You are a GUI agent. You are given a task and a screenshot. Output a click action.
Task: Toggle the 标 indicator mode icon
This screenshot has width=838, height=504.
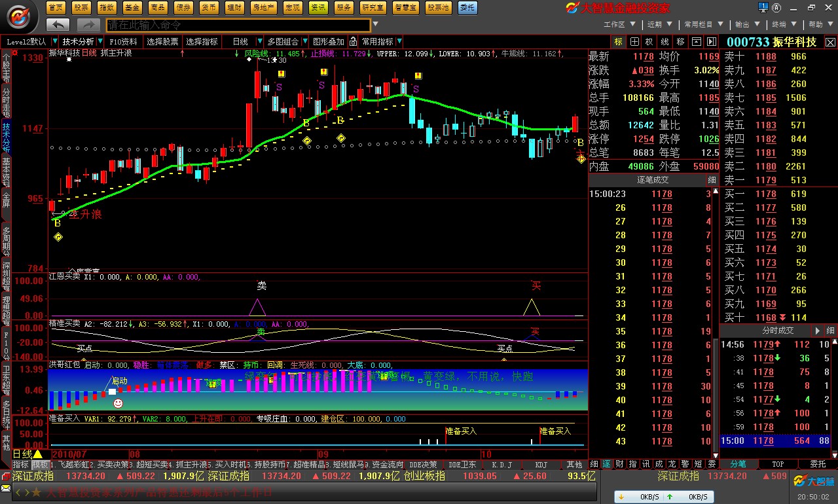pyautogui.click(x=619, y=41)
